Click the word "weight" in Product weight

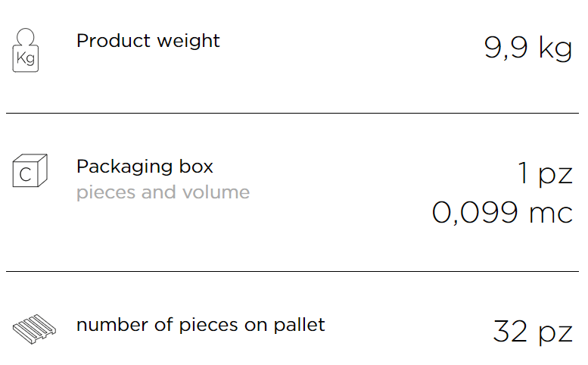pos(188,42)
